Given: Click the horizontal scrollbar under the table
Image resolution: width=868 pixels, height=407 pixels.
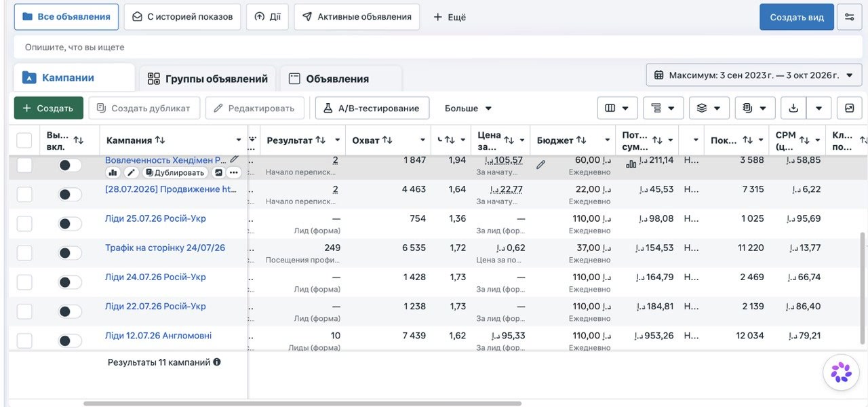Looking at the screenshot, I should click(302, 404).
